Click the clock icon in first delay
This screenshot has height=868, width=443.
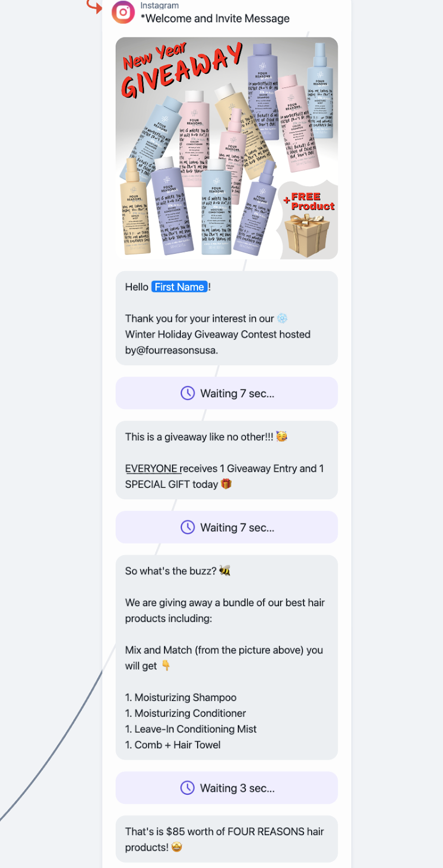pyautogui.click(x=187, y=393)
